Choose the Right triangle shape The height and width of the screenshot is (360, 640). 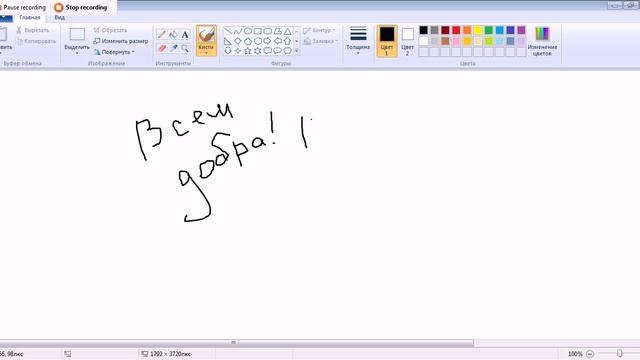point(228,41)
